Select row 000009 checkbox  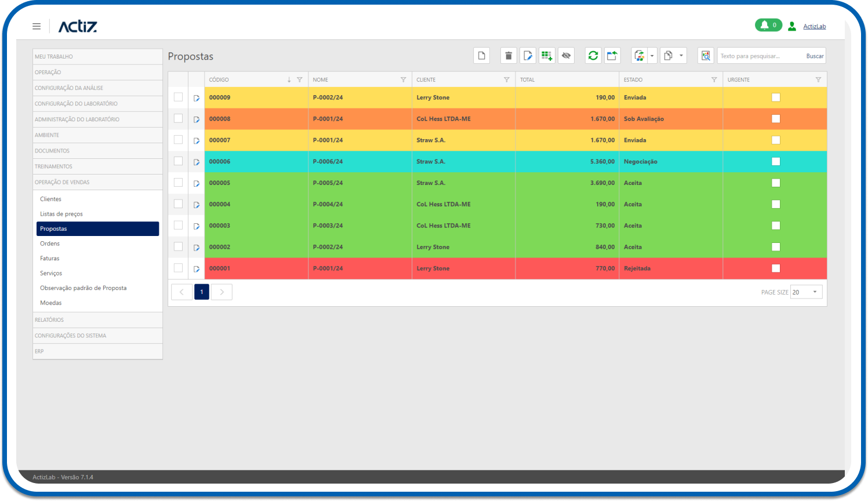178,97
